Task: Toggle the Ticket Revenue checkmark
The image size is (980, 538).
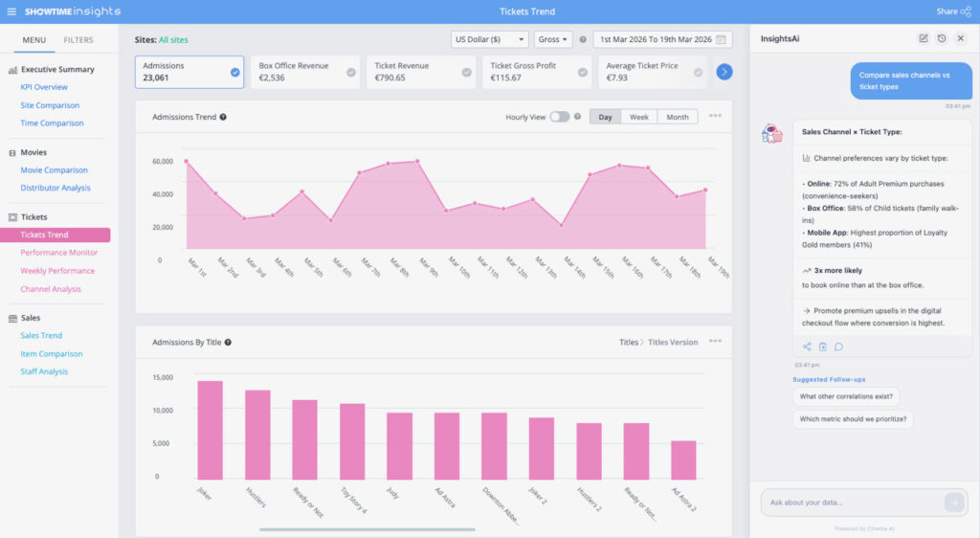Action: point(467,72)
